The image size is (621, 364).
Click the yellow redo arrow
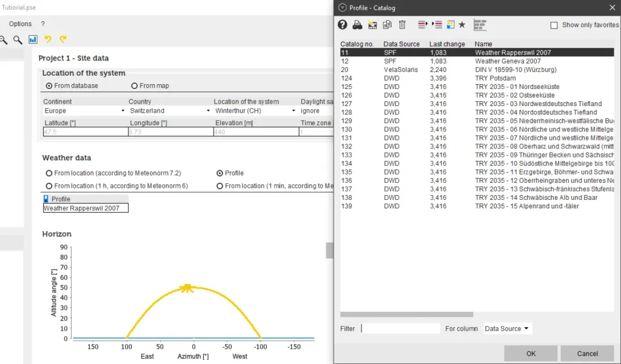tap(63, 40)
